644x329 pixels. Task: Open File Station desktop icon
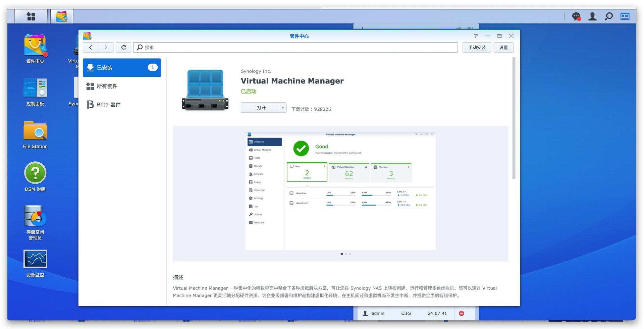coord(35,135)
